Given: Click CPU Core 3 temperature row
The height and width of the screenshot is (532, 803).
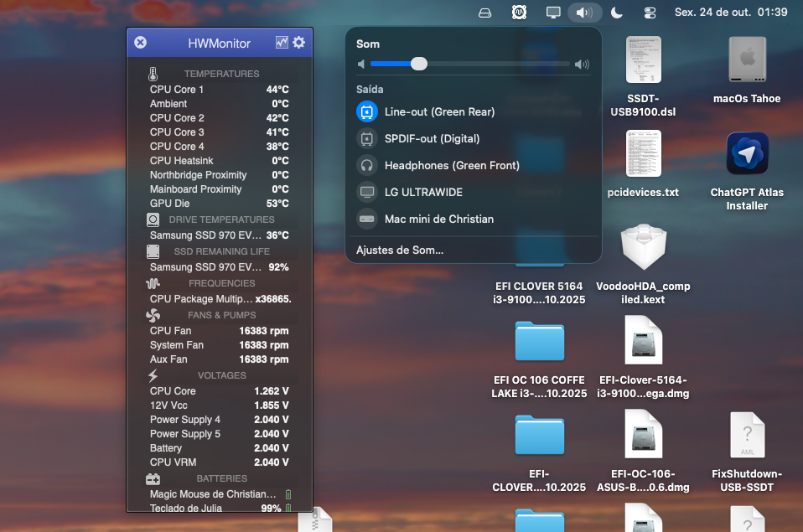Looking at the screenshot, I should (219, 132).
